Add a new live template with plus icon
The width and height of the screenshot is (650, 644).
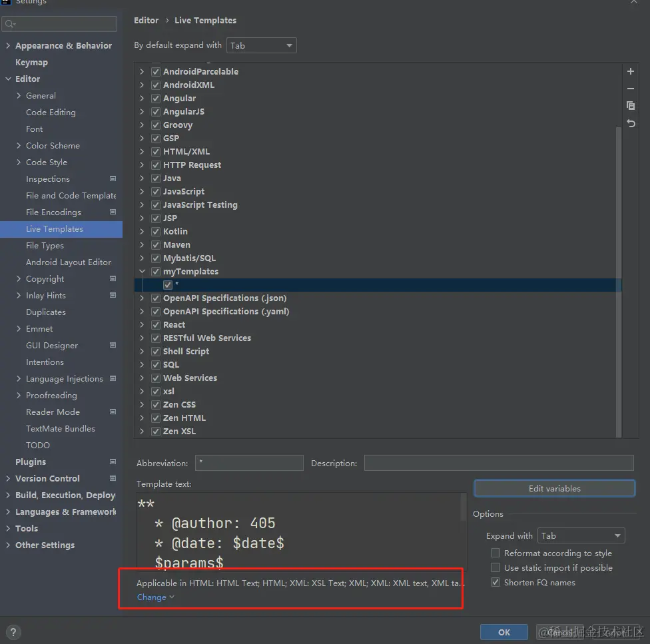(631, 71)
